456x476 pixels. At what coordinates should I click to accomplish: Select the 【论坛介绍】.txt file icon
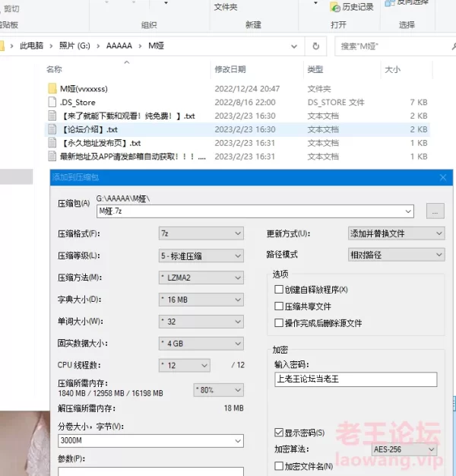click(52, 130)
